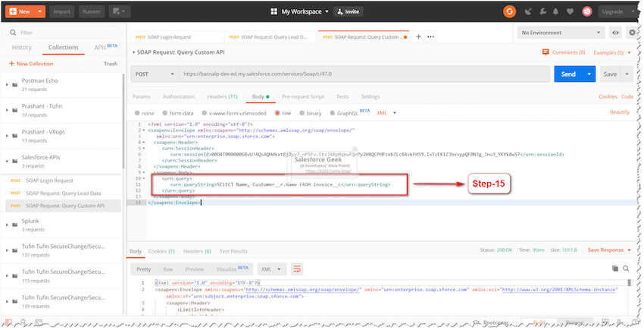Click the workspace grid icon
644x330 pixels.
click(x=274, y=11)
